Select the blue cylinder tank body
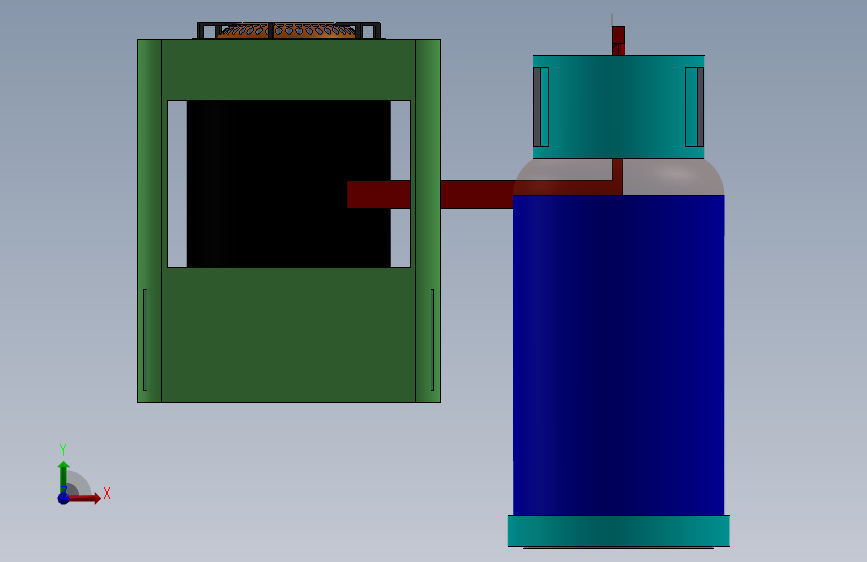Image resolution: width=867 pixels, height=562 pixels. tap(618, 355)
